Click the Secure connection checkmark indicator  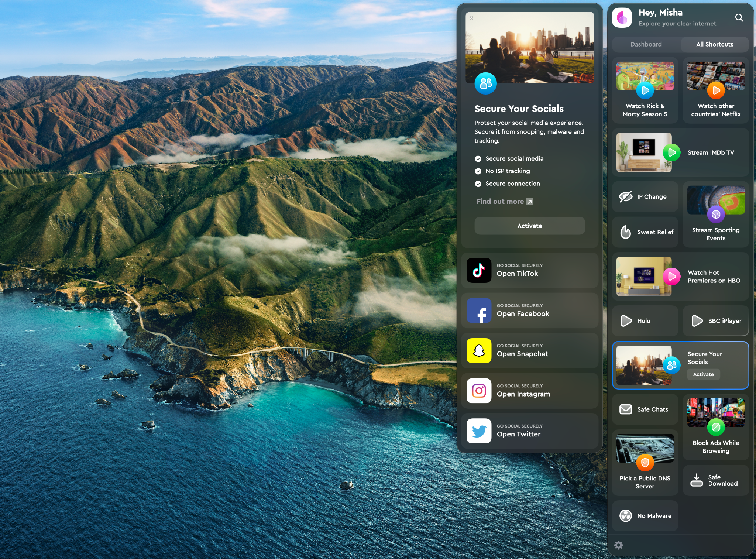(478, 184)
